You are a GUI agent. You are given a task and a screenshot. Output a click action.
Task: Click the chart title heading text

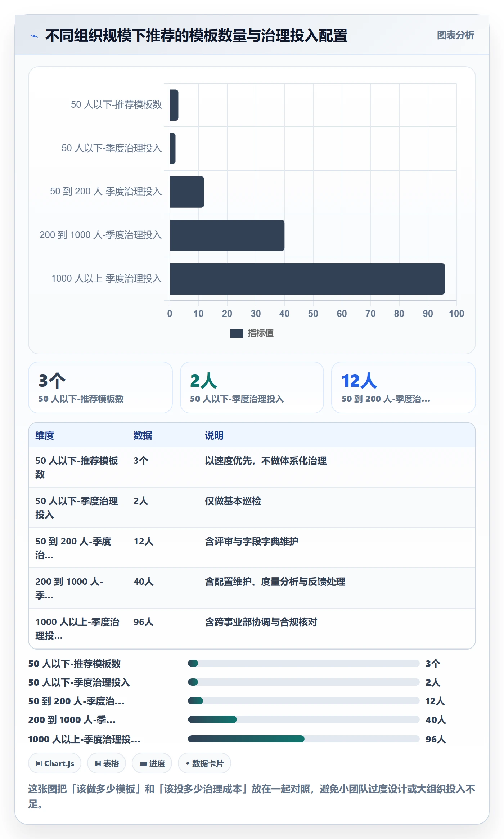click(196, 36)
